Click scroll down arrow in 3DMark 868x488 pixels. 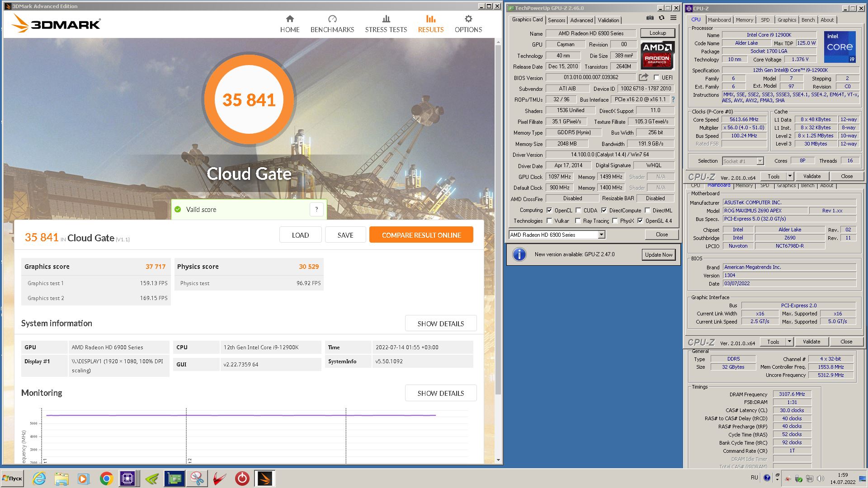pos(498,460)
